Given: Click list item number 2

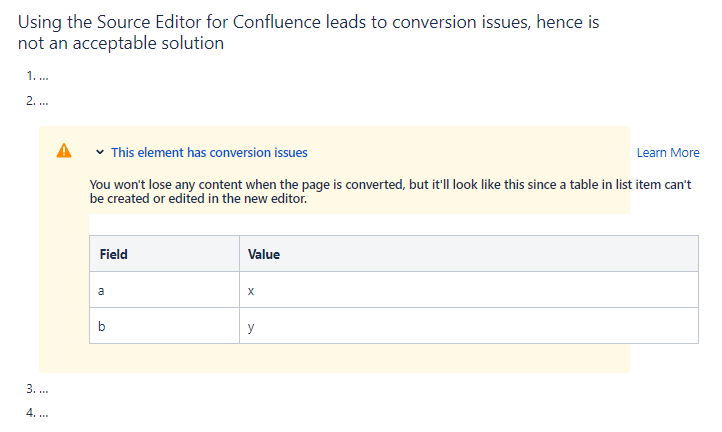Looking at the screenshot, I should 37,101.
